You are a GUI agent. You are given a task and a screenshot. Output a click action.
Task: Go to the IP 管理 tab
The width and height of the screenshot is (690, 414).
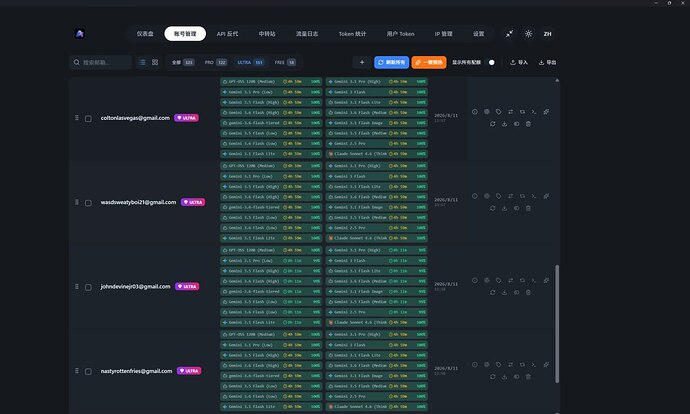[x=443, y=34]
